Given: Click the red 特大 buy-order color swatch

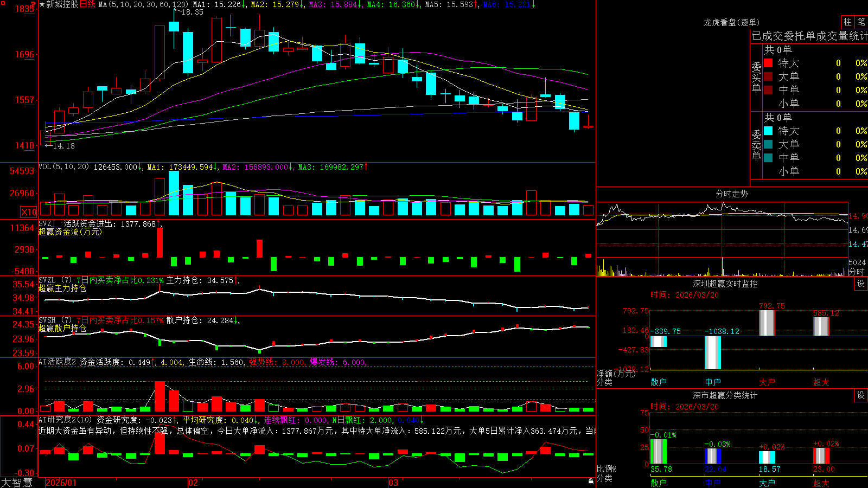Looking at the screenshot, I should point(768,63).
